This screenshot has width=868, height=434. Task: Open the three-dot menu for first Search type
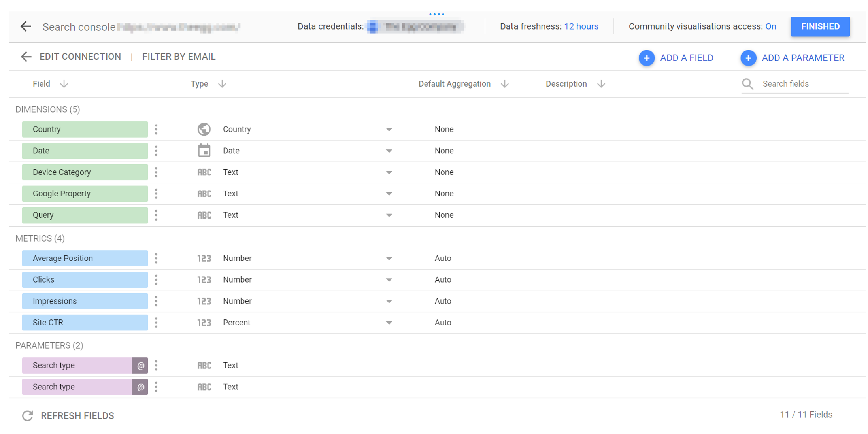pos(156,365)
